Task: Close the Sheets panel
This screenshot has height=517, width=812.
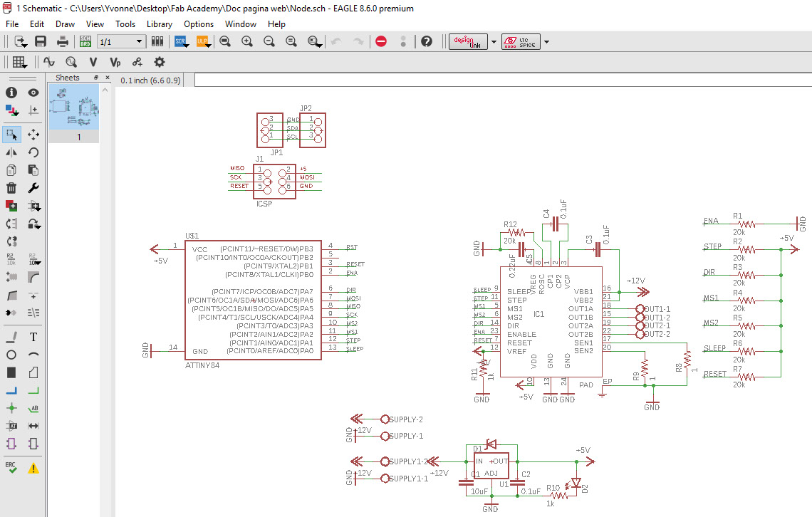Action: (107, 78)
